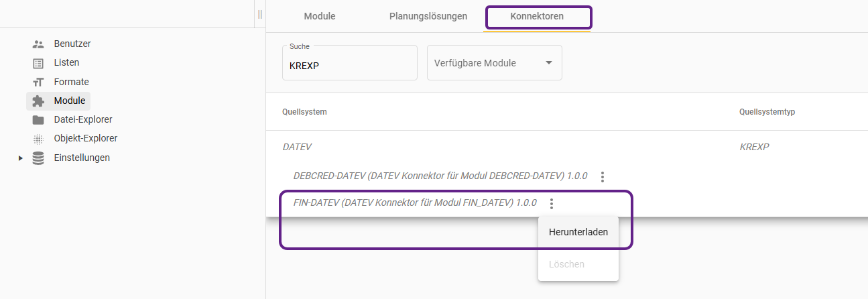Click the Listen icon in sidebar
The height and width of the screenshot is (299, 868).
38,63
